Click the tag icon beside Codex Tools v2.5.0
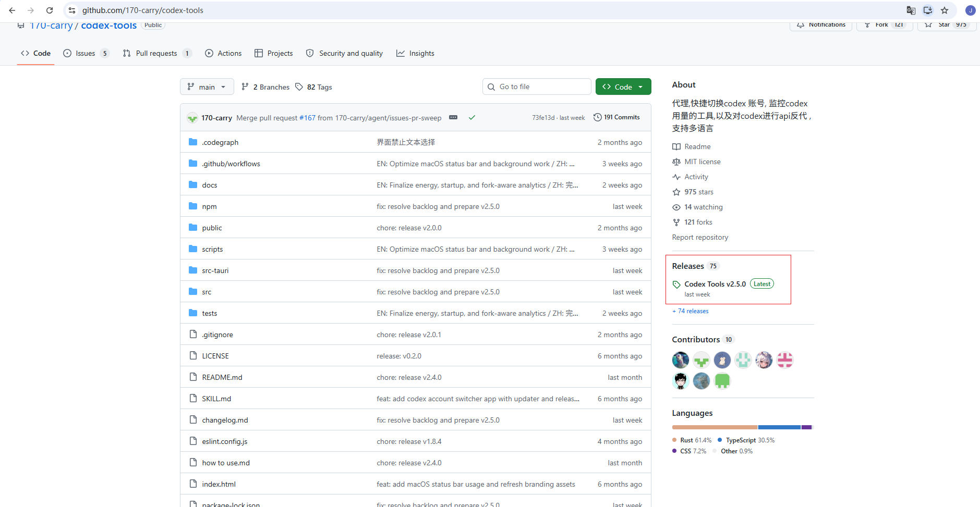This screenshot has height=507, width=980. [x=676, y=285]
